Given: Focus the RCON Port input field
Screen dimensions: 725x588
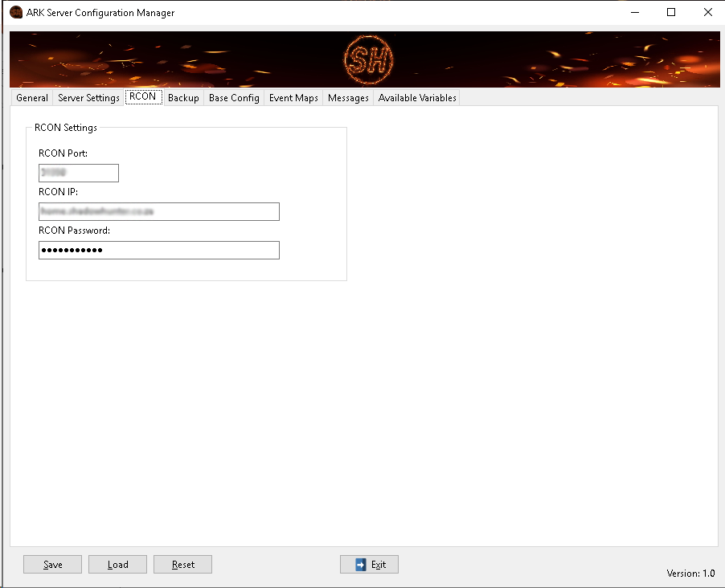Looking at the screenshot, I should 79,173.
